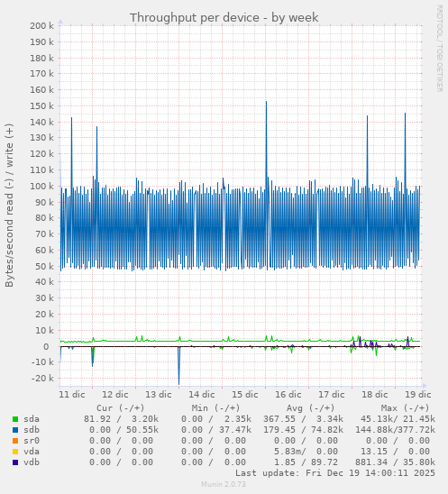This screenshot has height=494, width=448.
Task: Click the sdb max '144.88k/377.72k'
Action: [396, 430]
